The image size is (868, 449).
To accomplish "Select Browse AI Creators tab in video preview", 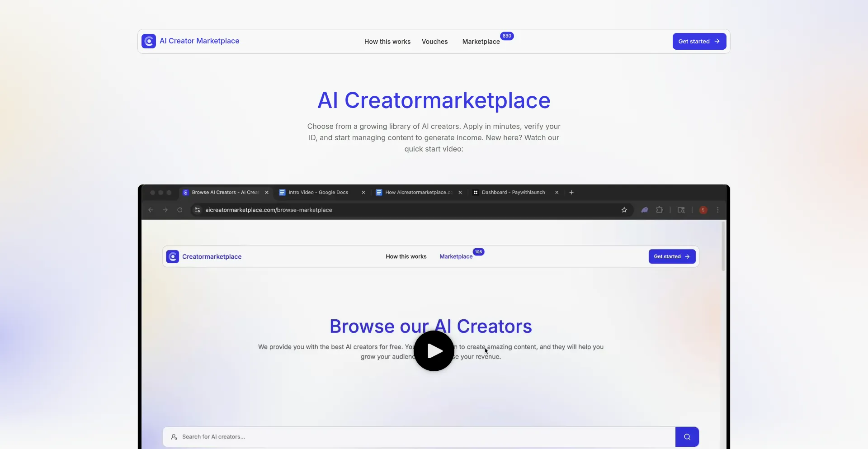I will (225, 192).
